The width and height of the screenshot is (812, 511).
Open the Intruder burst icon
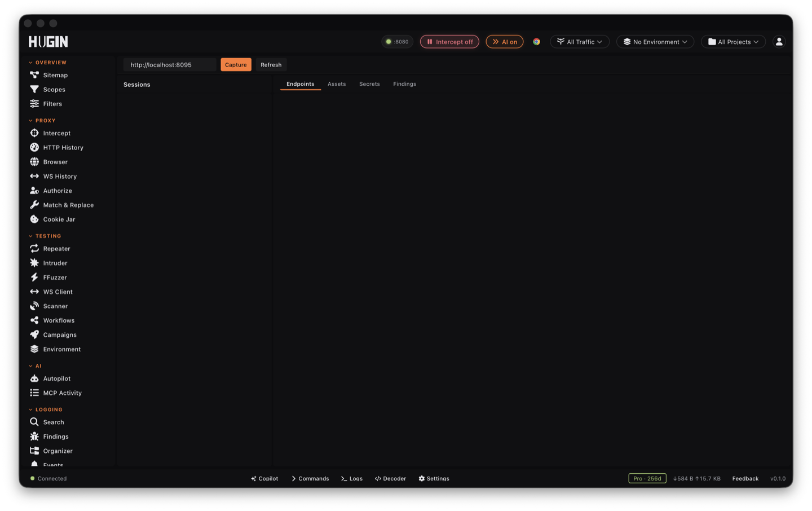pyautogui.click(x=34, y=263)
